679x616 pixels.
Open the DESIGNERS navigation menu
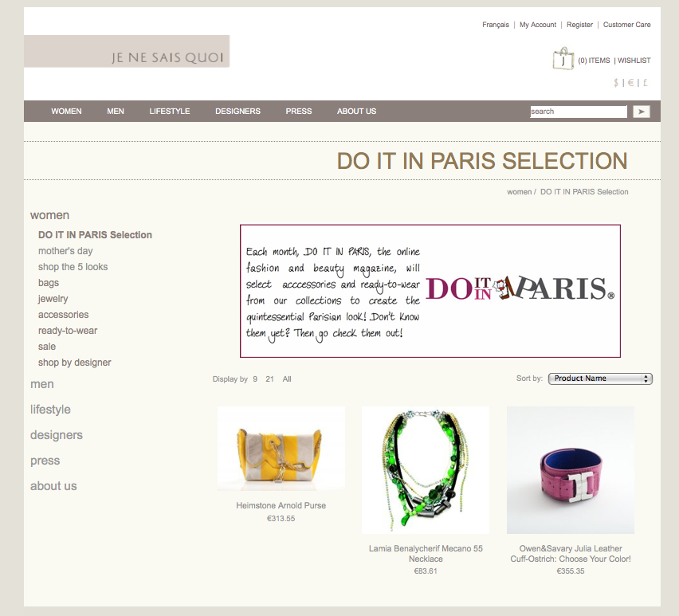(x=237, y=112)
